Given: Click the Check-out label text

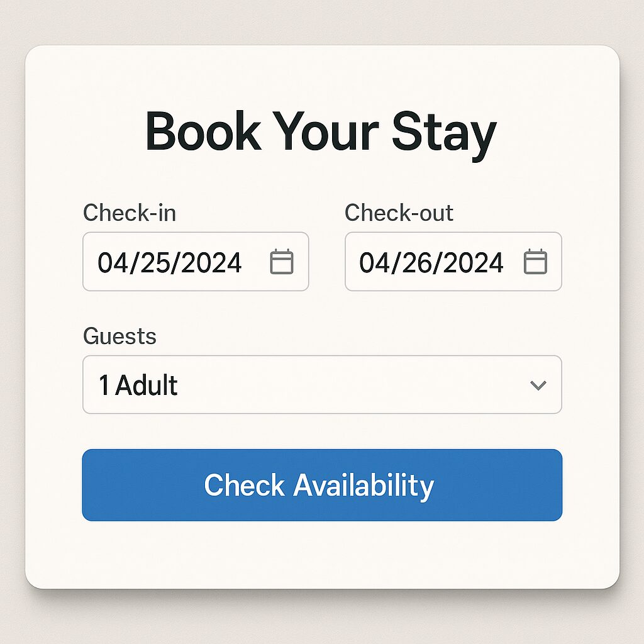Looking at the screenshot, I should point(399,213).
